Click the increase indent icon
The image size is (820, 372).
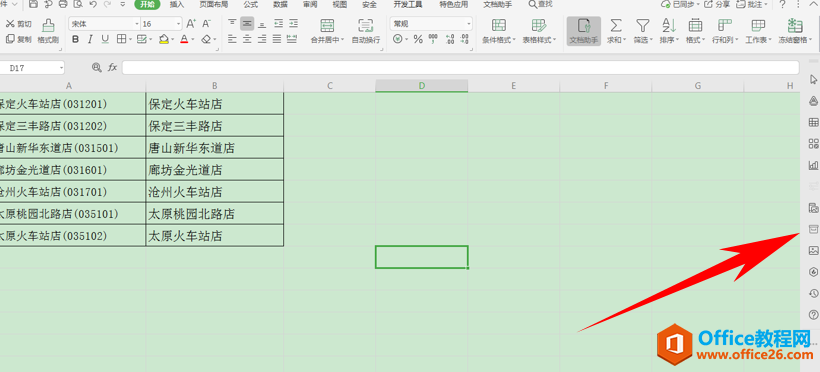coord(293,24)
